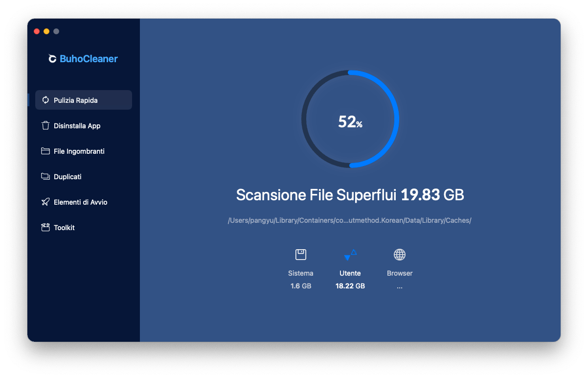Click the scanned Caches file path text
The image size is (588, 378).
pos(349,220)
